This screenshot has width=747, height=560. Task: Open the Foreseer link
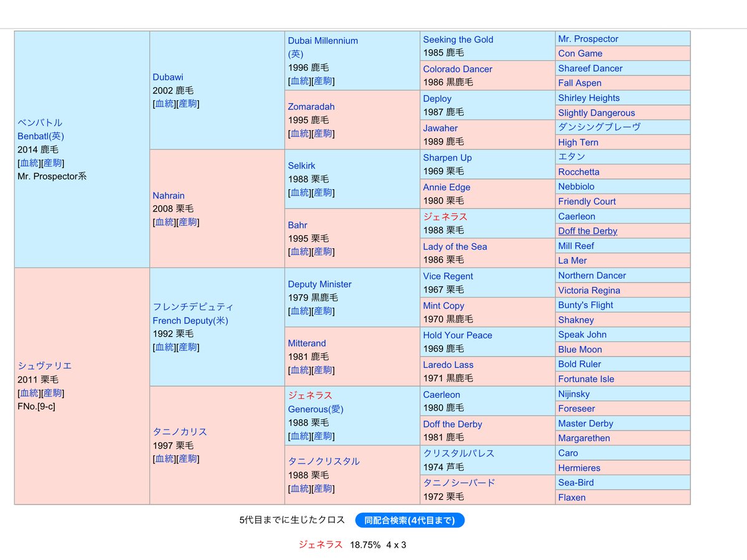point(576,409)
